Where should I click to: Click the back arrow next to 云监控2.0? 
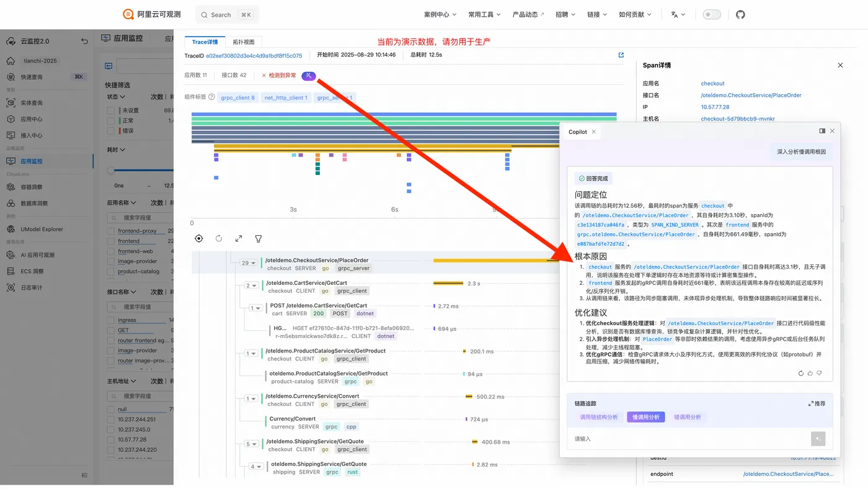(x=84, y=41)
